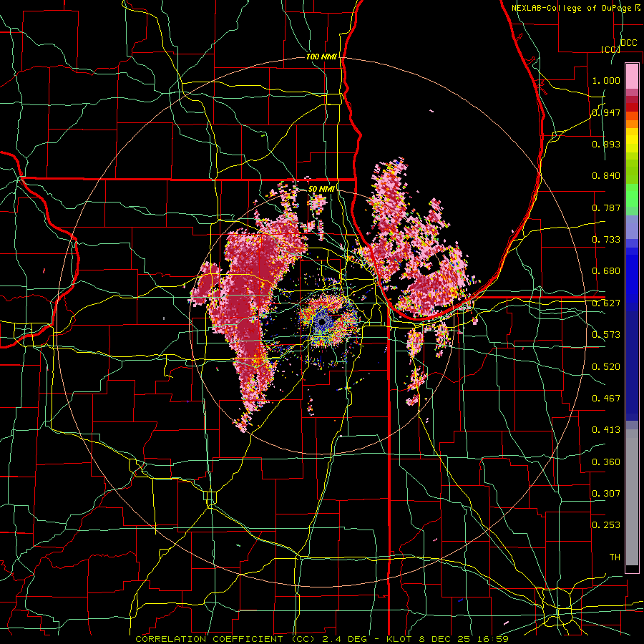Click the Correlation Coefficient caption at bottom
The image size is (644, 644).
click(322, 639)
